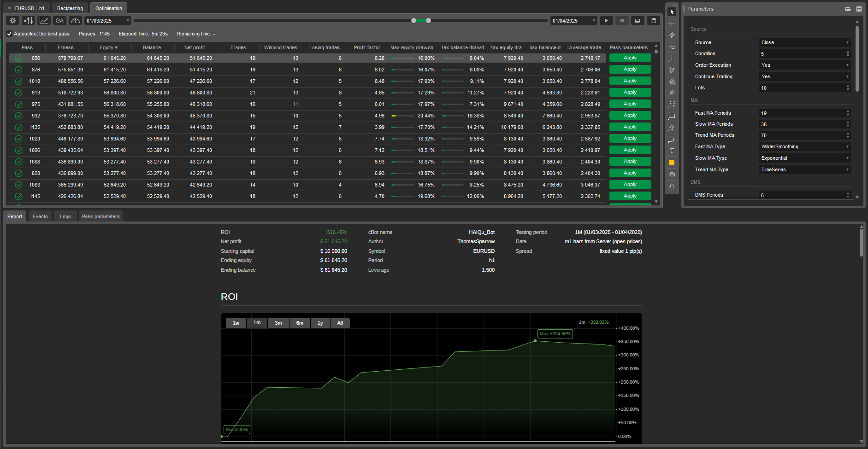
Task: Expand the Fast MA Type dropdown
Action: click(x=804, y=147)
